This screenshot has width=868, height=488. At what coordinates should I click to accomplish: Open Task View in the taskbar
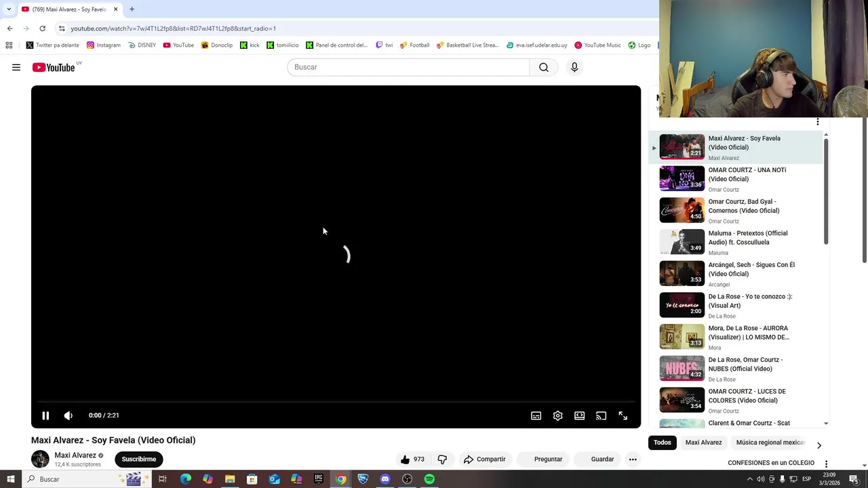(163, 479)
